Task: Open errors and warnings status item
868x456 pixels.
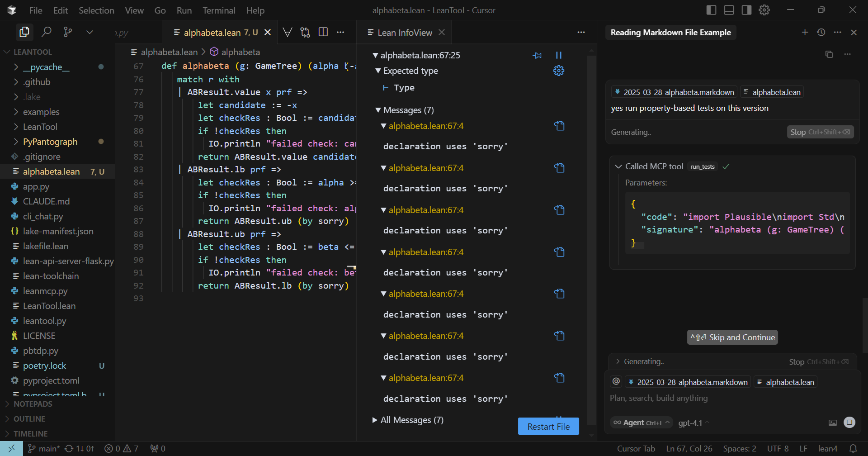Action: [121, 448]
